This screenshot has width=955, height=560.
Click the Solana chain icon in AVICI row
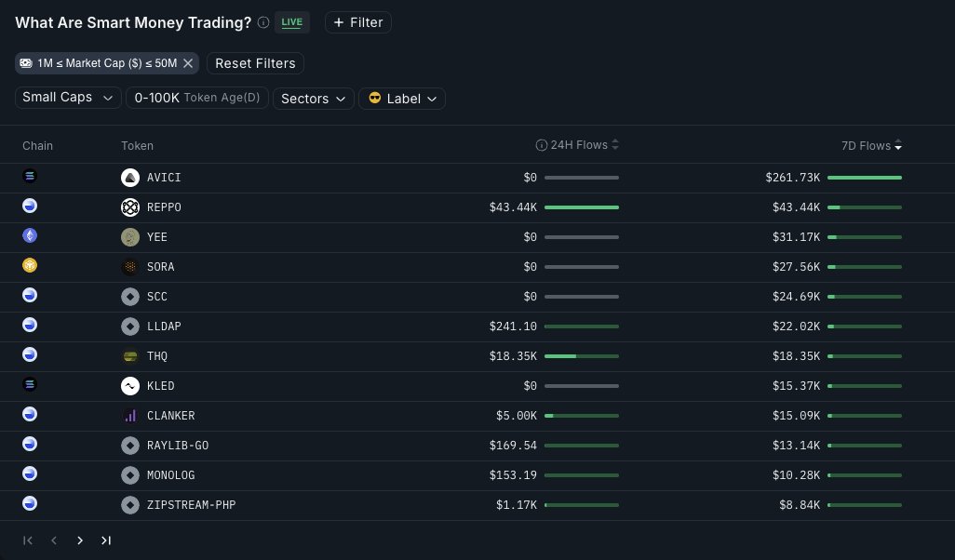click(30, 176)
